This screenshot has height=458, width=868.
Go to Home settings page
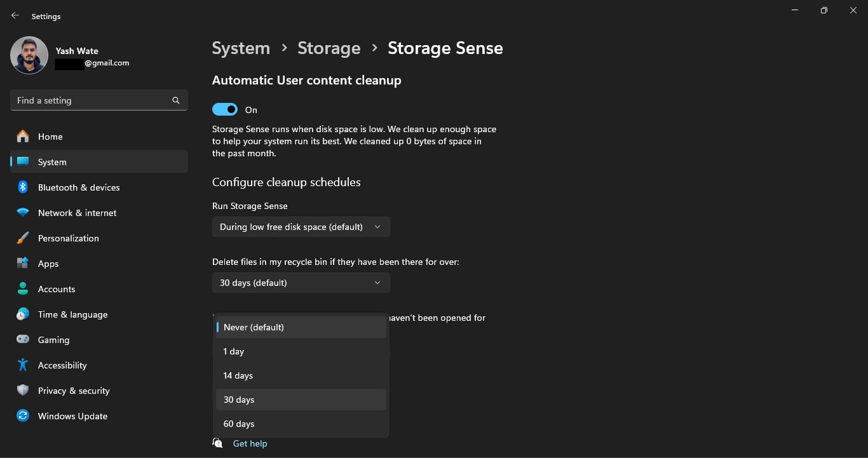(x=50, y=137)
